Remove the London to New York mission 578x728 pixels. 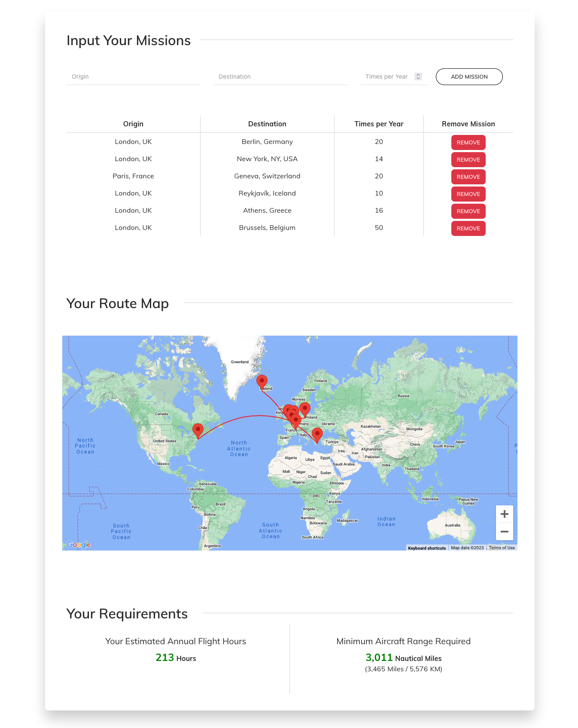coord(468,159)
